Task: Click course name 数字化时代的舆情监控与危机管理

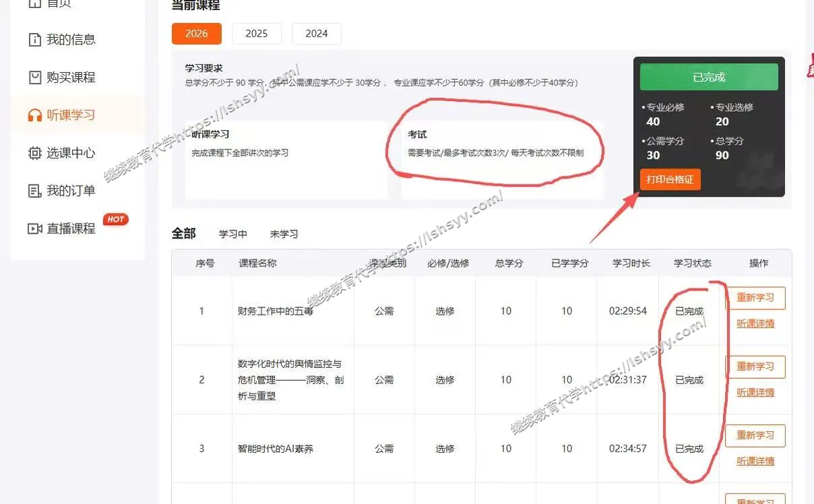Action: tap(291, 380)
